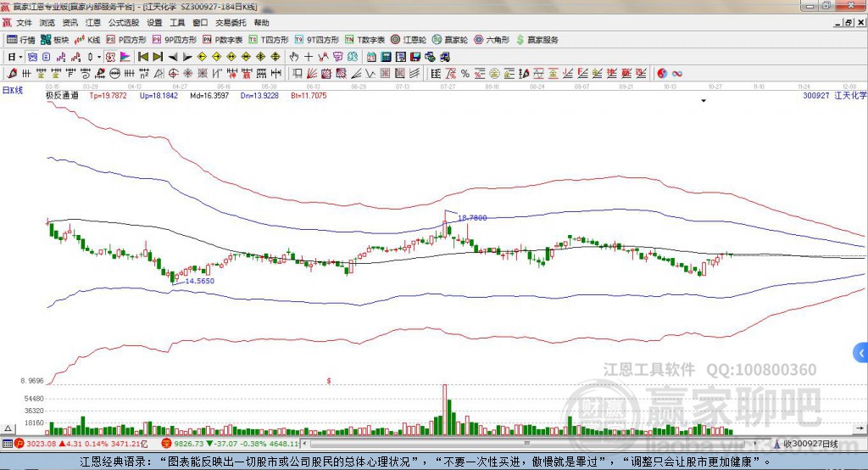This screenshot has height=470, width=868.
Task: Toggle the volume pane up-triangle button
Action: (x=8, y=428)
